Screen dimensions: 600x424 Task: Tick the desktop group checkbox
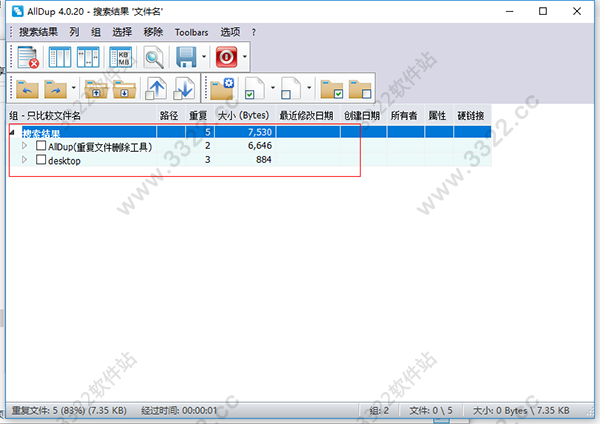point(41,160)
